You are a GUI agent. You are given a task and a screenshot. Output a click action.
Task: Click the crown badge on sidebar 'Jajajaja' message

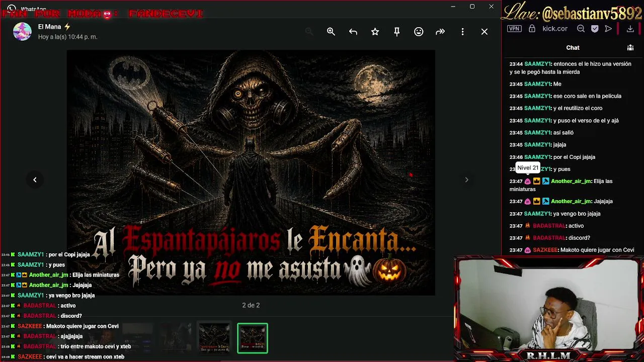click(536, 201)
